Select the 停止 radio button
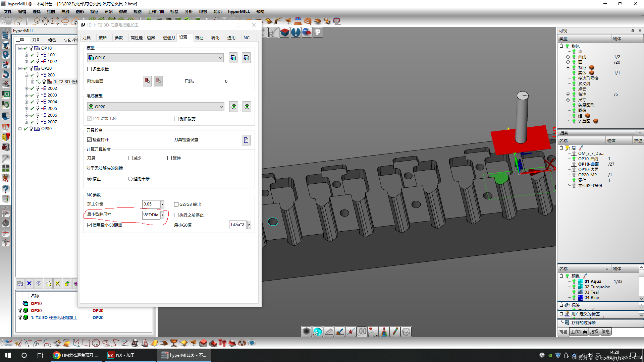644x362 pixels. [x=89, y=179]
